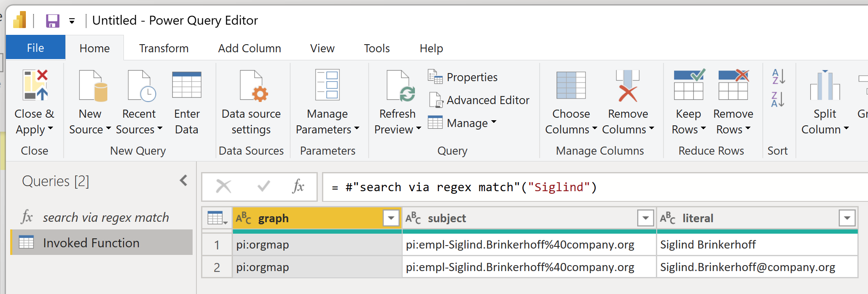Image resolution: width=868 pixels, height=294 pixels.
Task: Switch to the View tab
Action: coord(322,48)
